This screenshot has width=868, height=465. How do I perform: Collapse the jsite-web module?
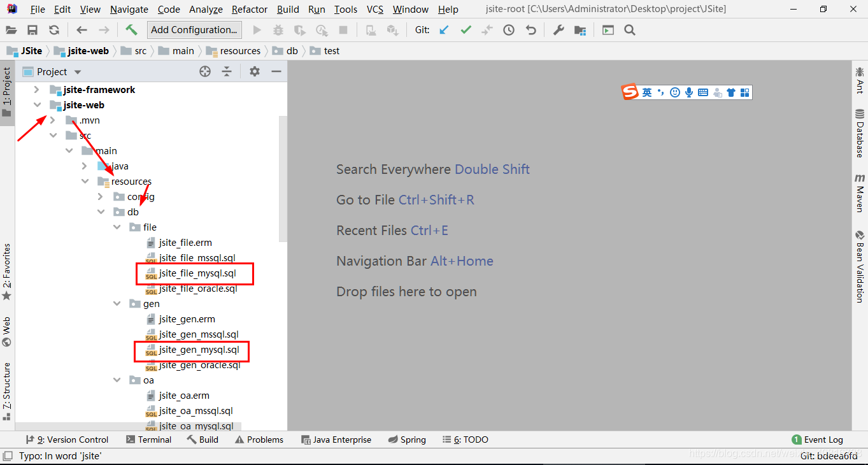point(36,105)
